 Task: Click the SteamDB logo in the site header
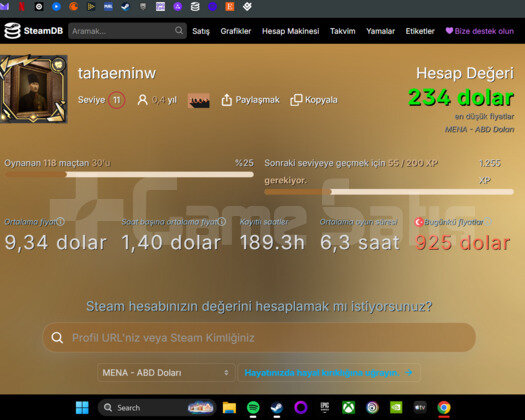(x=33, y=31)
